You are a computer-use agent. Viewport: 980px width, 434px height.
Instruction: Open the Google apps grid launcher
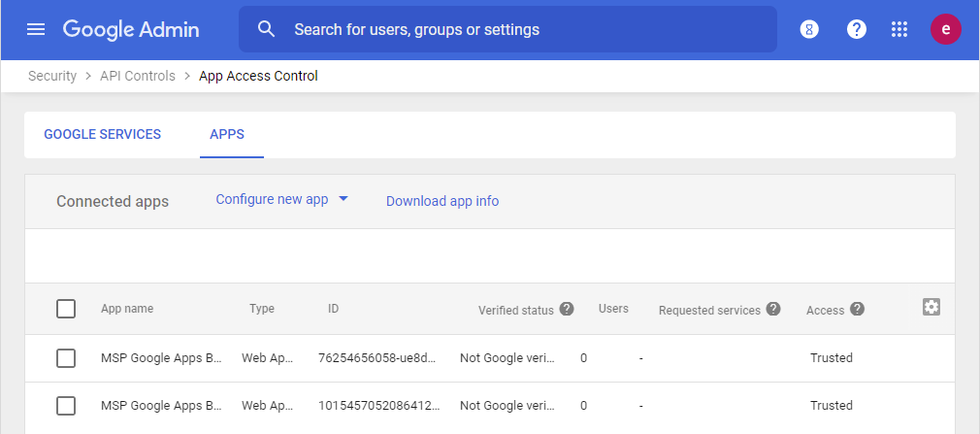[x=899, y=29]
